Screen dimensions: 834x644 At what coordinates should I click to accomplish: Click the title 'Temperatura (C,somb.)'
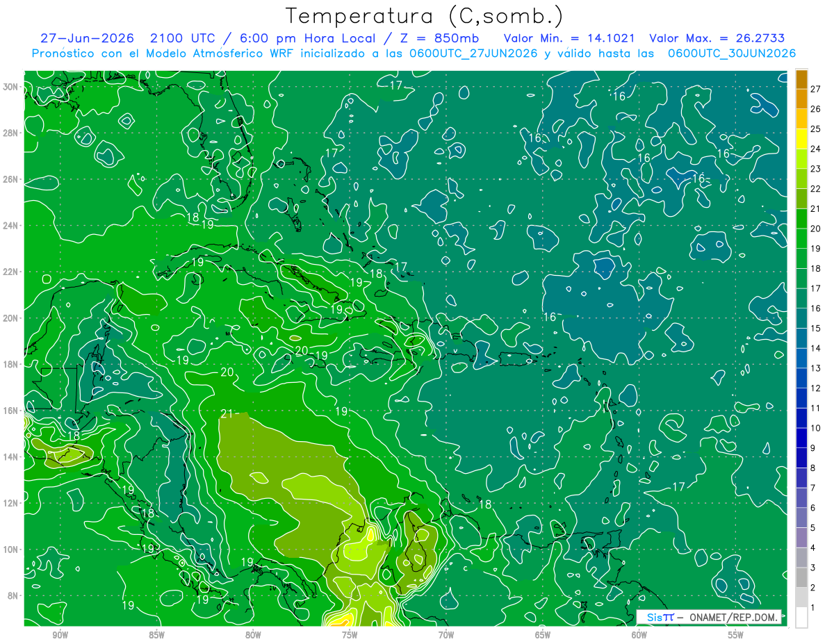point(425,15)
